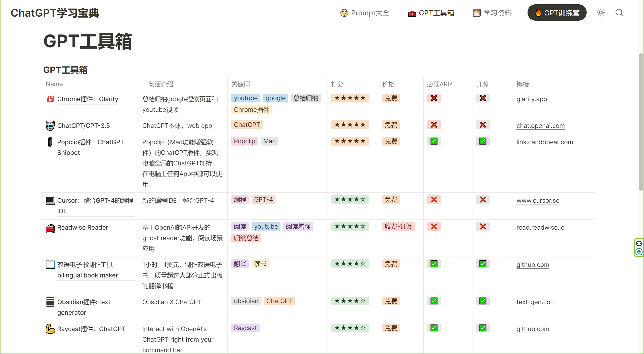
Task: Open the read.readwise.io link
Action: (x=540, y=227)
